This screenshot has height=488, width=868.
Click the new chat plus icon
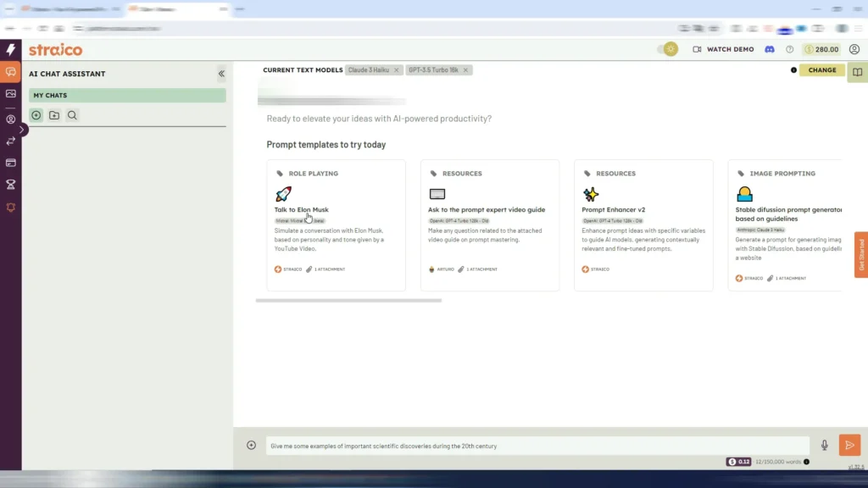[x=36, y=115]
